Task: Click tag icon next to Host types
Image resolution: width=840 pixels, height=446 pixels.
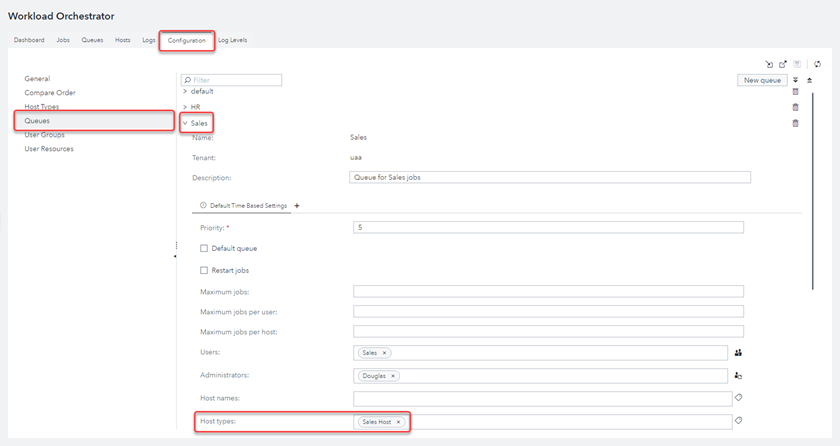Action: click(738, 421)
